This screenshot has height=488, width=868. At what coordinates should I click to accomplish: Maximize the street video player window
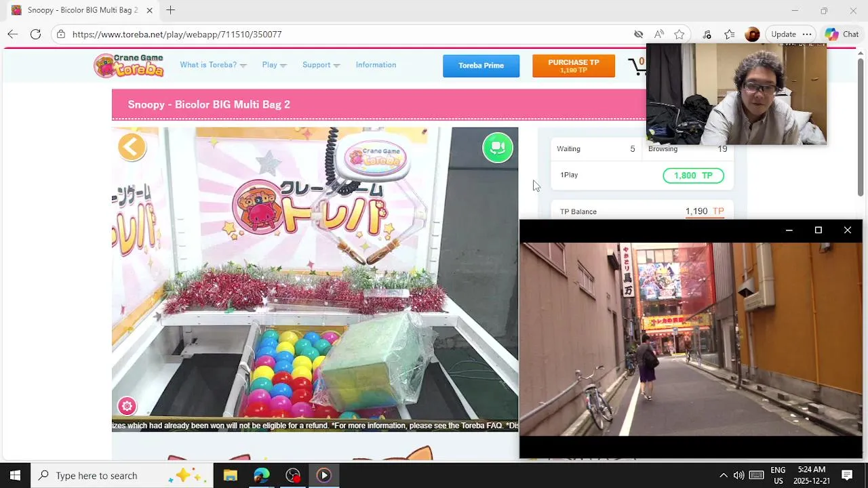(x=818, y=230)
